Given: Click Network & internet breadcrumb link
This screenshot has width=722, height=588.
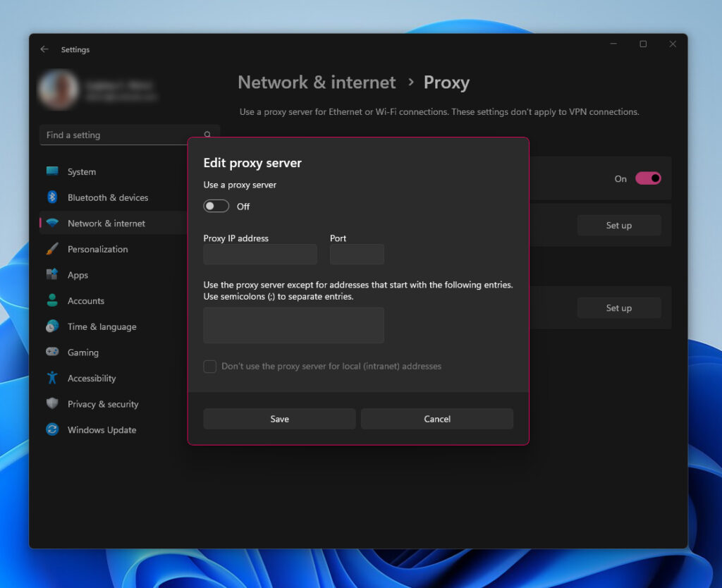Looking at the screenshot, I should point(317,82).
